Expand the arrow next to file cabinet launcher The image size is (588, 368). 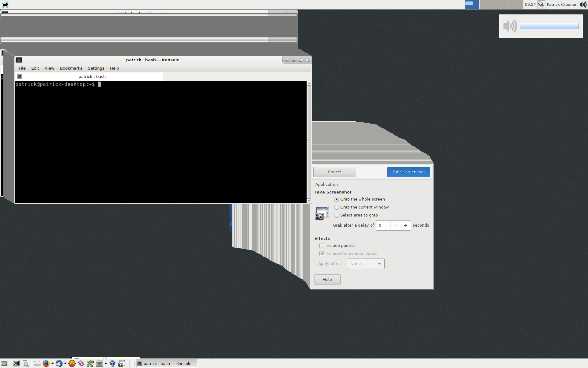[106, 363]
